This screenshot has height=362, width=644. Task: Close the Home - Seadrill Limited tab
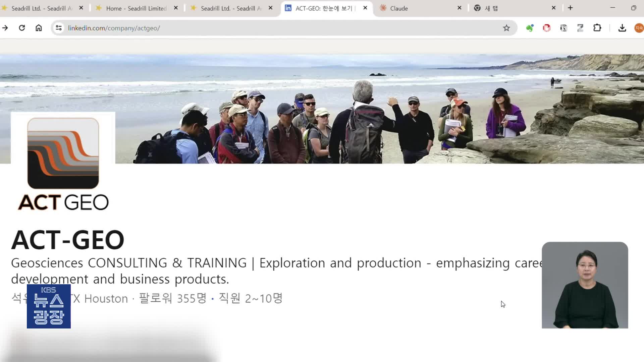pyautogui.click(x=176, y=8)
